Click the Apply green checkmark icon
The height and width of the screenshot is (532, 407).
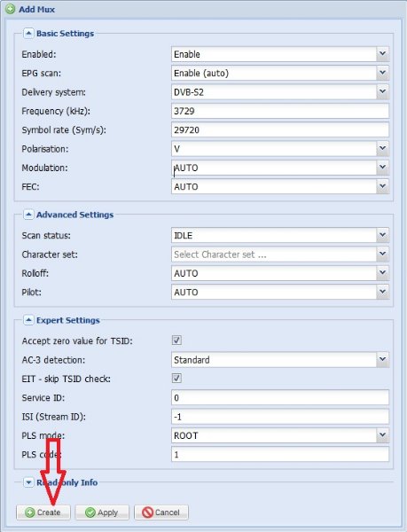(90, 512)
